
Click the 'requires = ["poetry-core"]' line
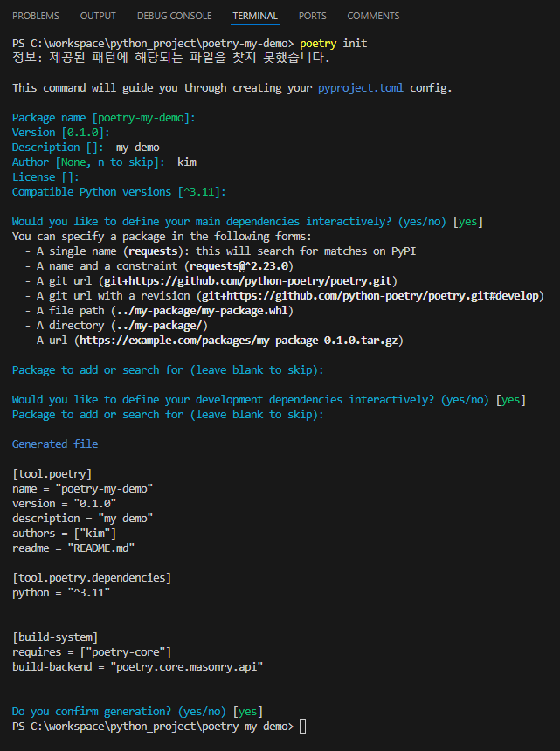pos(92,652)
